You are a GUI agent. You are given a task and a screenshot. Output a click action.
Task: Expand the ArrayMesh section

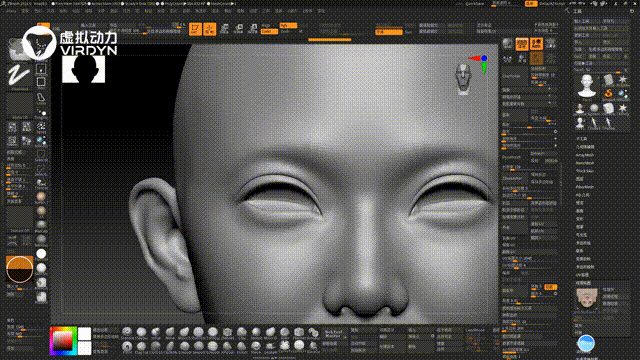(x=585, y=155)
